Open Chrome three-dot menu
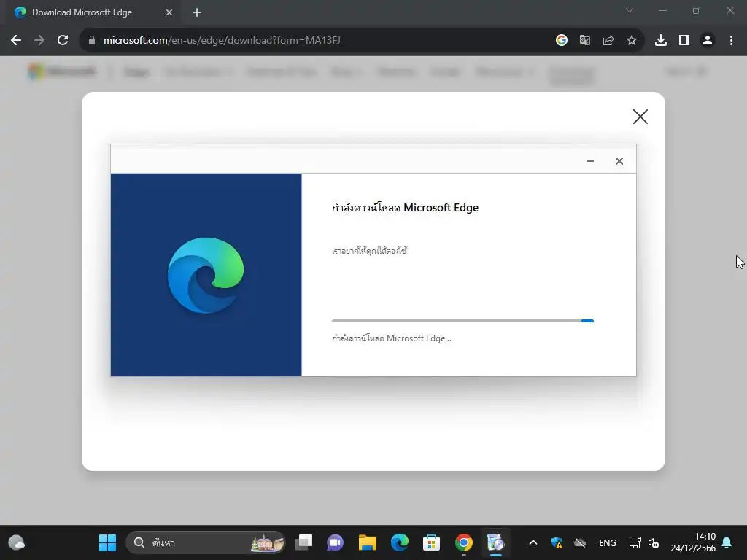The image size is (747, 560). (x=731, y=41)
